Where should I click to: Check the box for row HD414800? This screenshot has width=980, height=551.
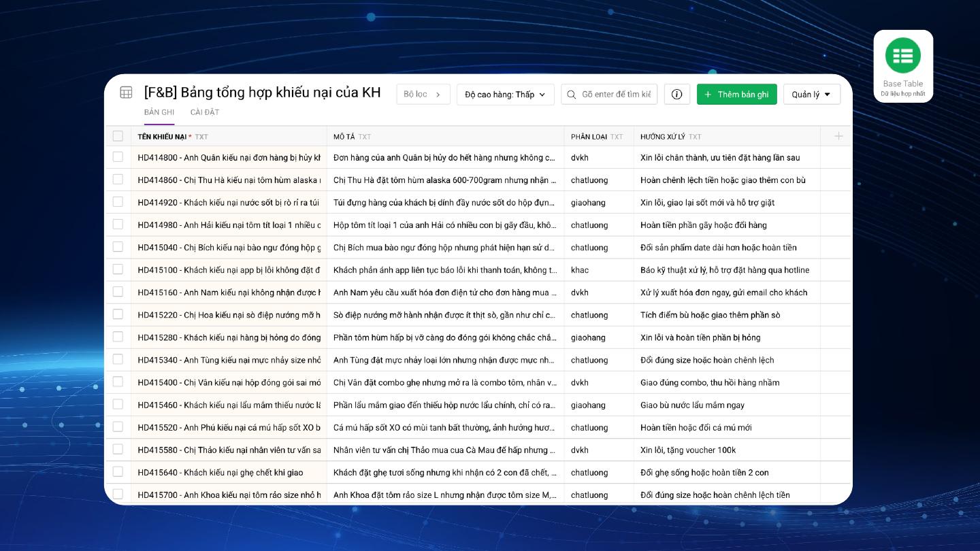118,157
